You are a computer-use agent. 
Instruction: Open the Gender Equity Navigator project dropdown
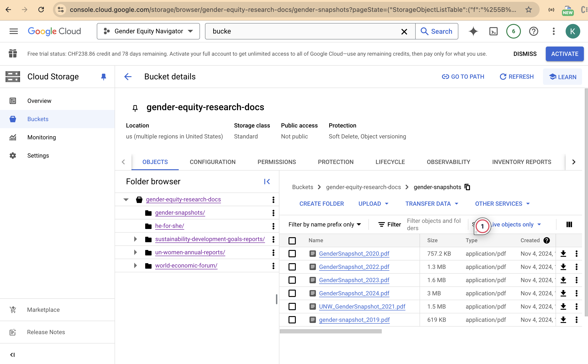tap(148, 31)
